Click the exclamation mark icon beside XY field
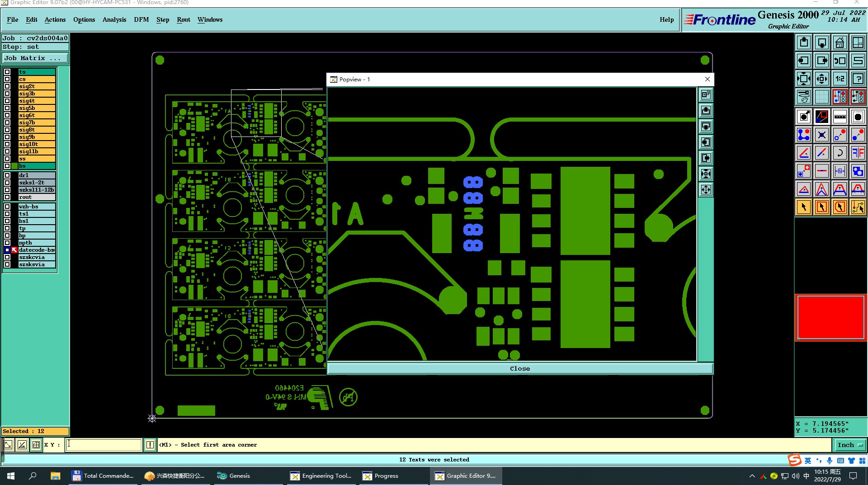Viewport: 868px width, 485px height. [x=150, y=445]
